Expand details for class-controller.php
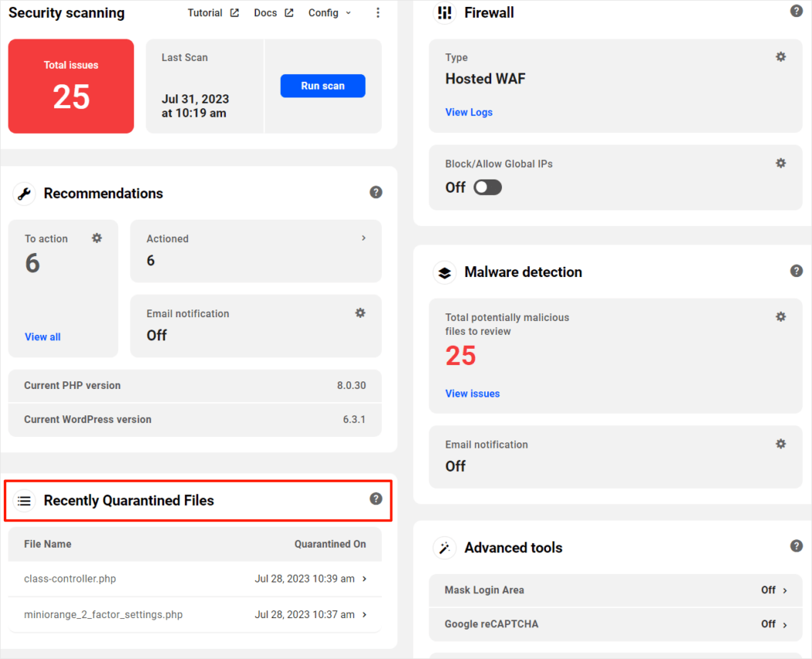This screenshot has width=812, height=659. [363, 579]
